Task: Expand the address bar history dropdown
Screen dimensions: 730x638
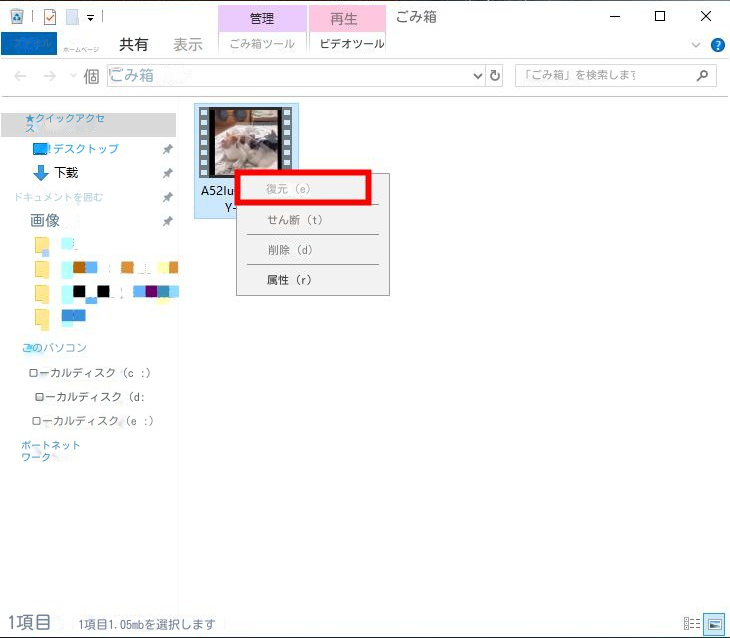Action: pos(478,75)
